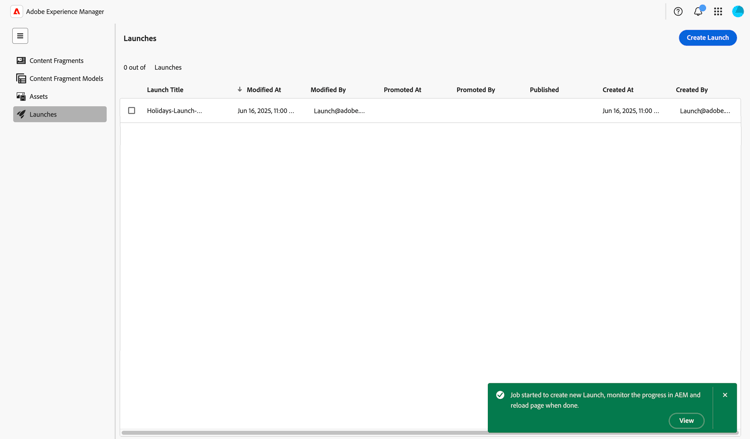The height and width of the screenshot is (439, 750).
Task: Collapse the sidebar with hamburger button
Action: (x=20, y=36)
